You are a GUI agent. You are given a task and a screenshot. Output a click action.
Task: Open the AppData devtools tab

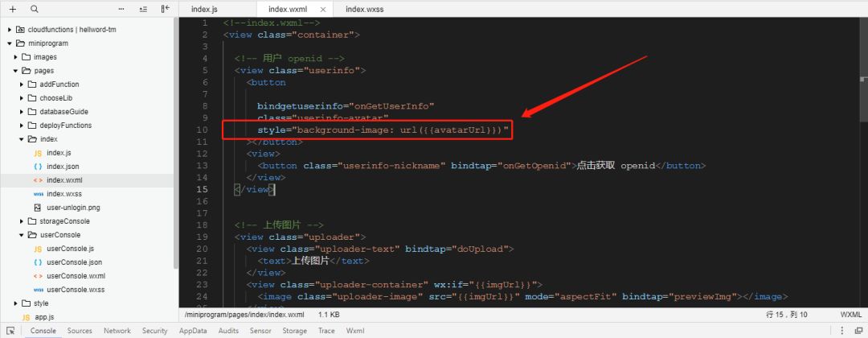[x=193, y=331]
